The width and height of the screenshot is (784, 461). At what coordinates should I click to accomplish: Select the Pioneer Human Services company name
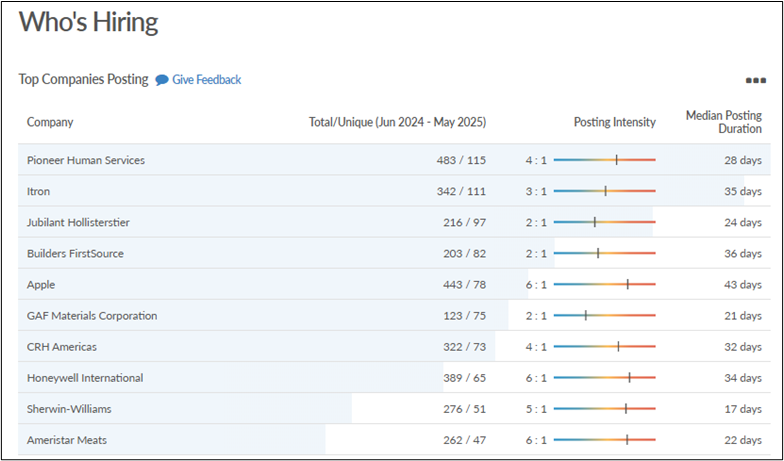tap(86, 160)
